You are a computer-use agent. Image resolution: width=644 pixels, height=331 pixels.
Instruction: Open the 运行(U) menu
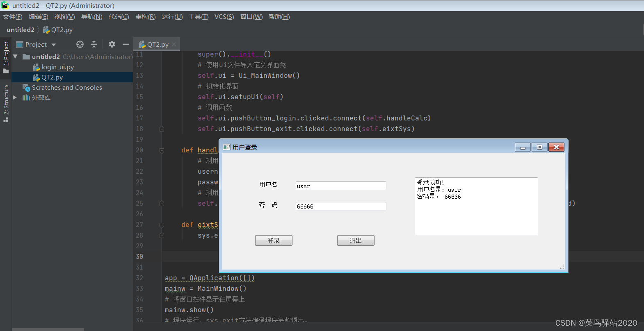pyautogui.click(x=172, y=17)
